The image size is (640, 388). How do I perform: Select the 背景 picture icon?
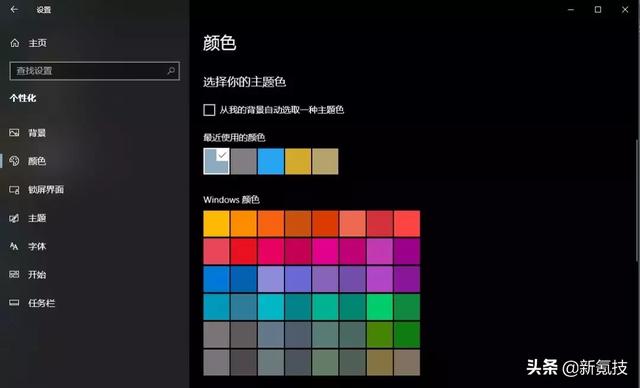coord(14,133)
